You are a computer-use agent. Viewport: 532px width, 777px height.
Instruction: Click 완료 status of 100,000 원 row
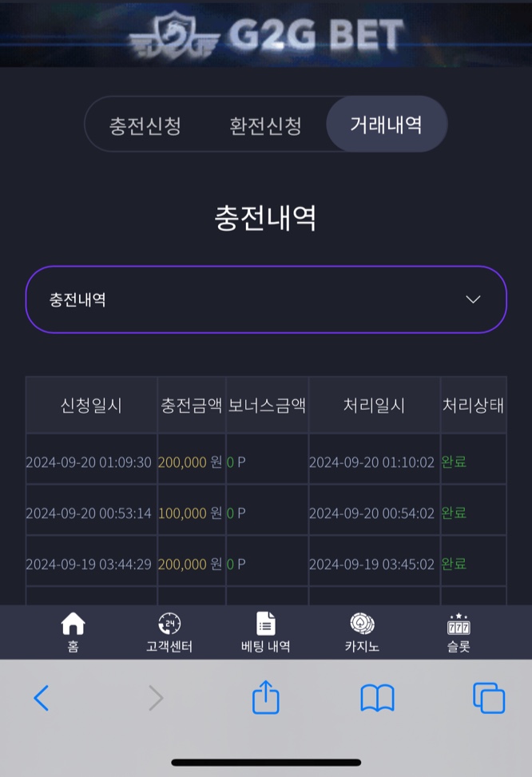click(x=454, y=513)
